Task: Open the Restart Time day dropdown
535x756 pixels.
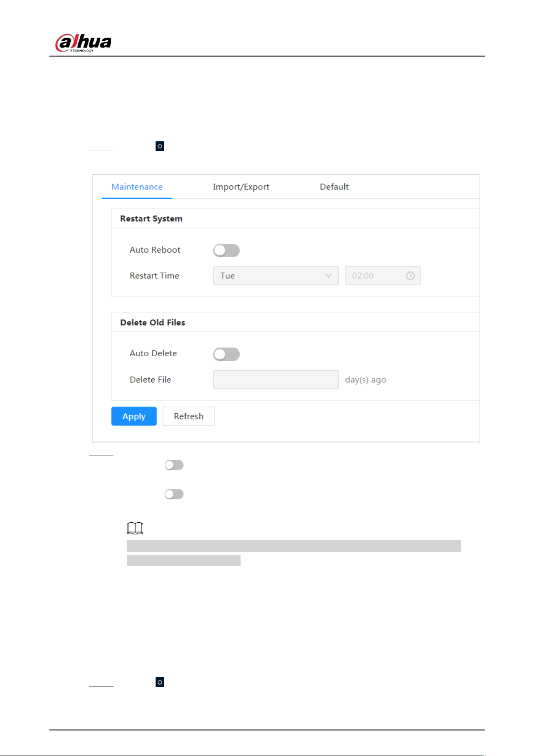Action: click(x=276, y=275)
